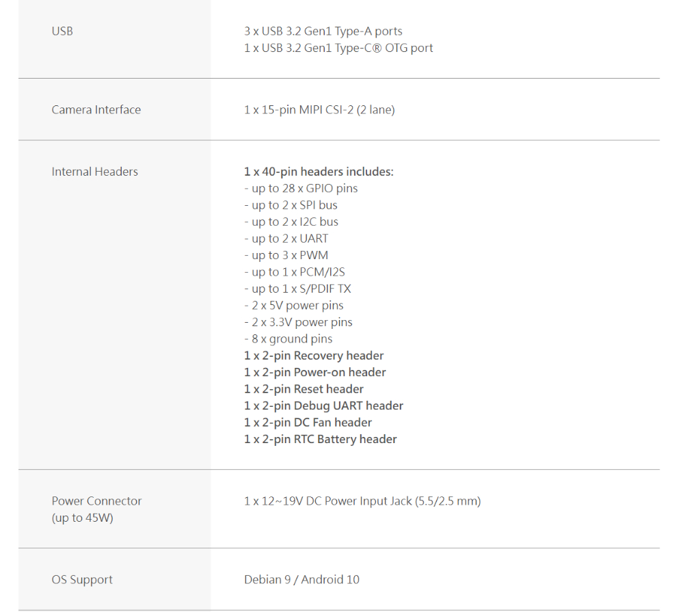Click the Power Connector label
700x612 pixels.
pyautogui.click(x=96, y=501)
